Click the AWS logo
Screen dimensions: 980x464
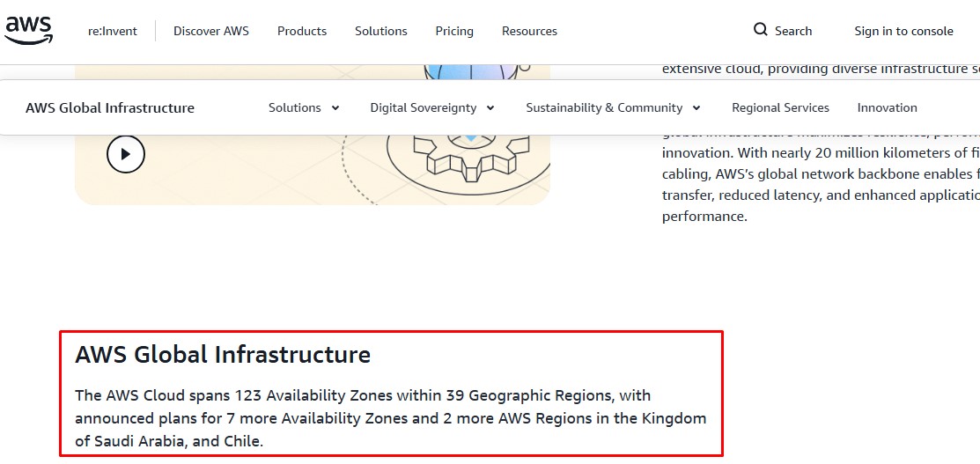(28, 30)
